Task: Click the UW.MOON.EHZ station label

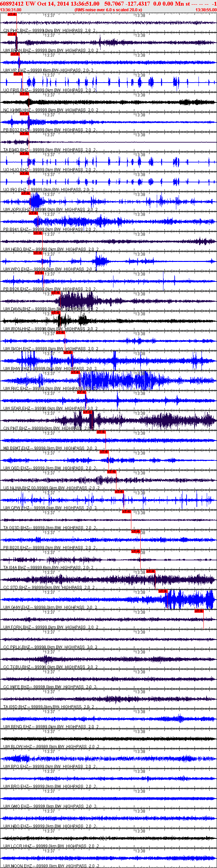Action: pyautogui.click(x=18, y=865)
